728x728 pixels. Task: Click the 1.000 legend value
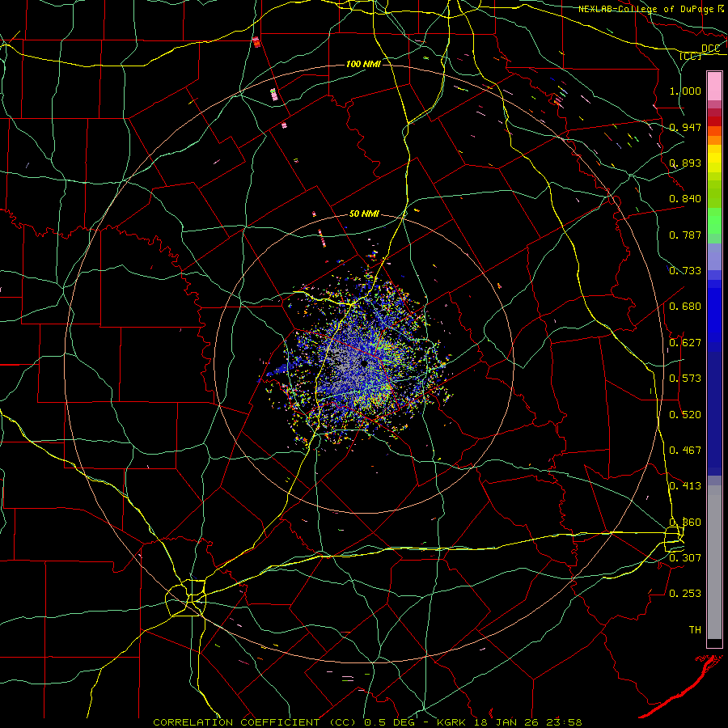(x=685, y=91)
